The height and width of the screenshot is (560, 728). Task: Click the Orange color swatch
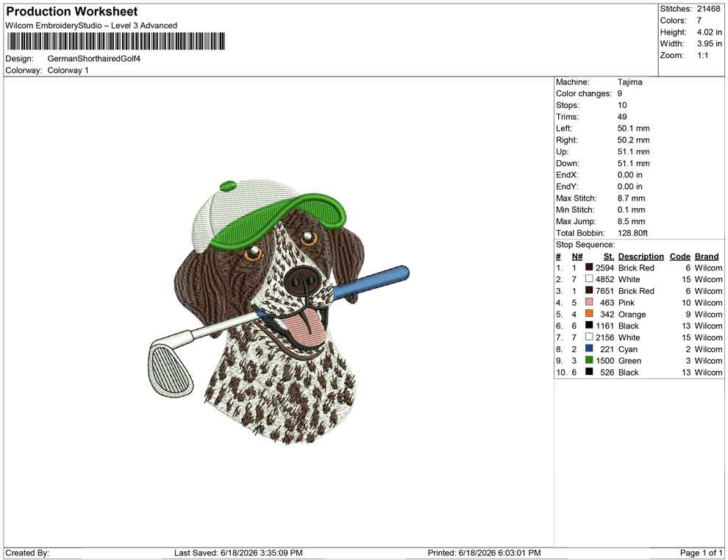click(589, 314)
